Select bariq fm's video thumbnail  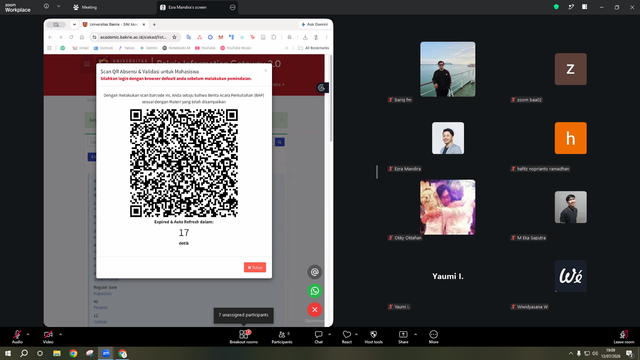tap(448, 69)
